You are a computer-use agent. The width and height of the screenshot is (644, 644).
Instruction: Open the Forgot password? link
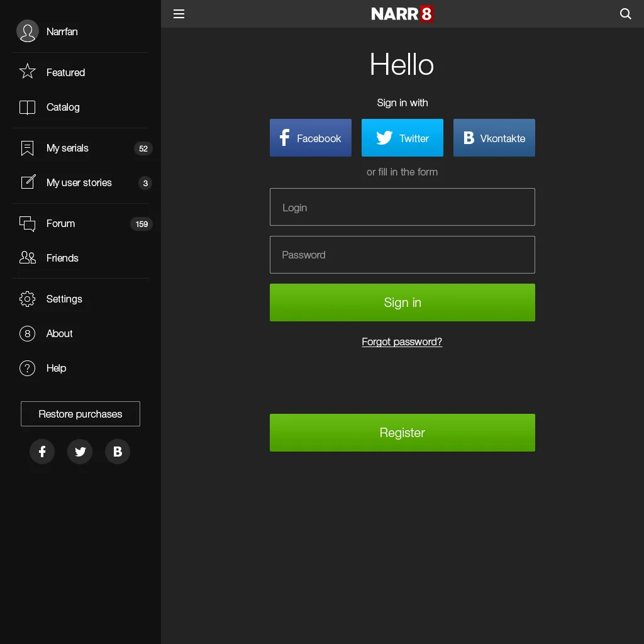402,341
